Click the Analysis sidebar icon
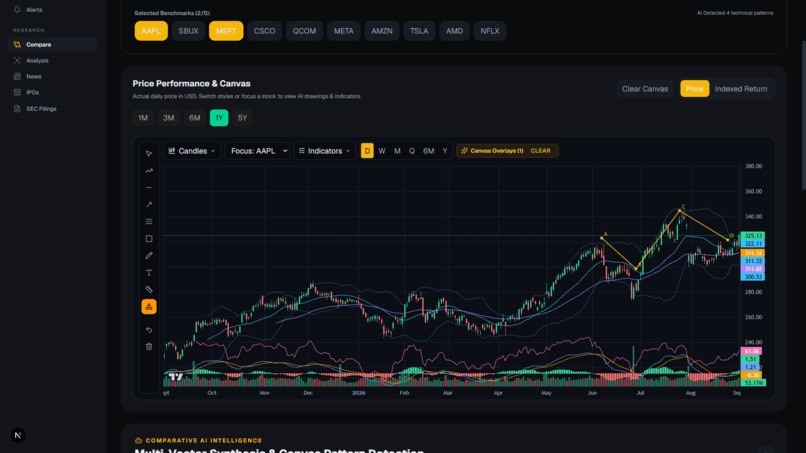This screenshot has width=806, height=453. coord(17,61)
